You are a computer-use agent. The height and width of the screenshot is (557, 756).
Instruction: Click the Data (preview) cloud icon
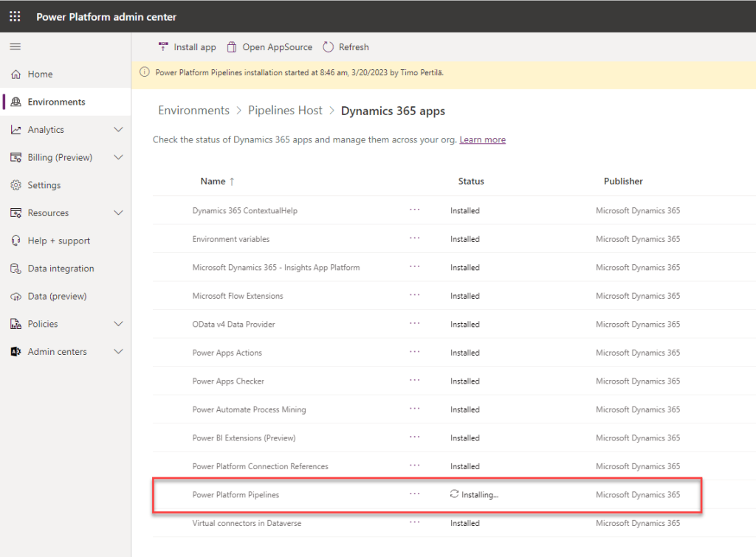16,297
